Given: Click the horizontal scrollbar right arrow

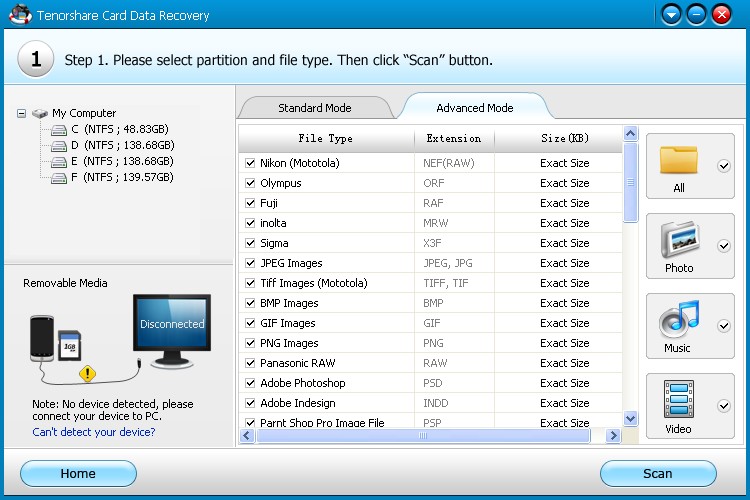Looking at the screenshot, I should [613, 435].
